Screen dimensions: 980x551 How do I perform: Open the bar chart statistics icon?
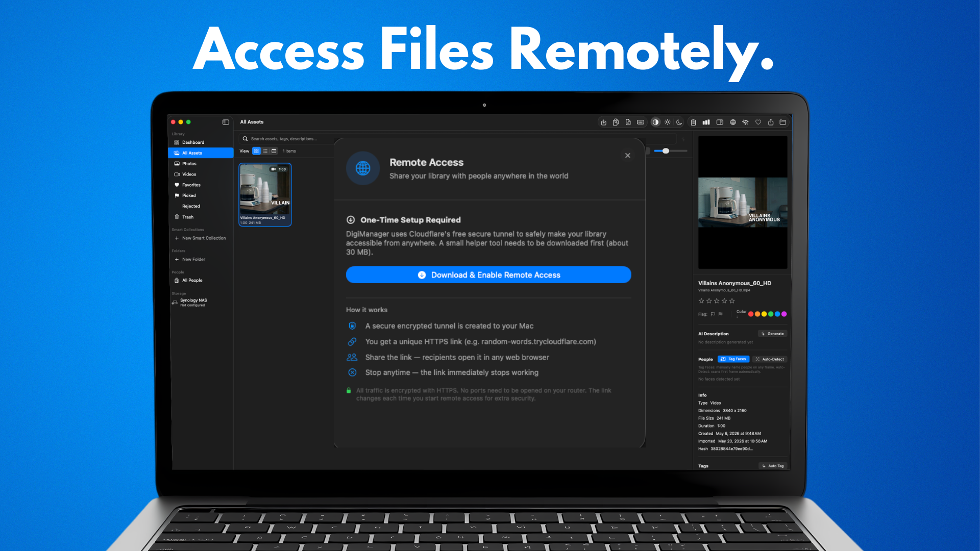(706, 122)
